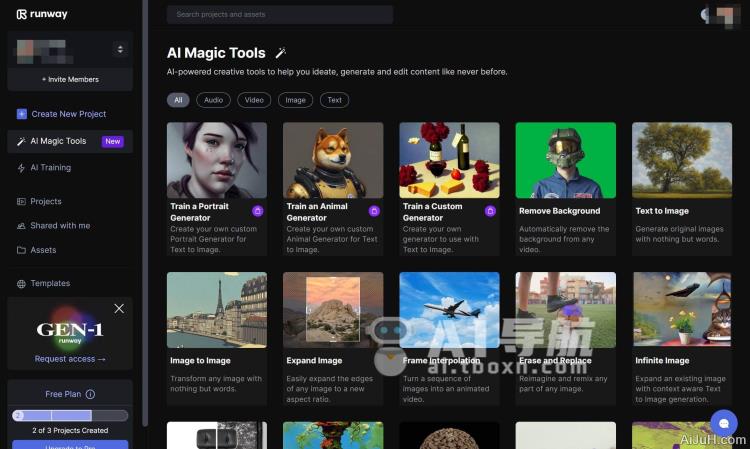Viewport: 750px width, 449px height.
Task: Click the projects created progress bar
Action: [70, 415]
